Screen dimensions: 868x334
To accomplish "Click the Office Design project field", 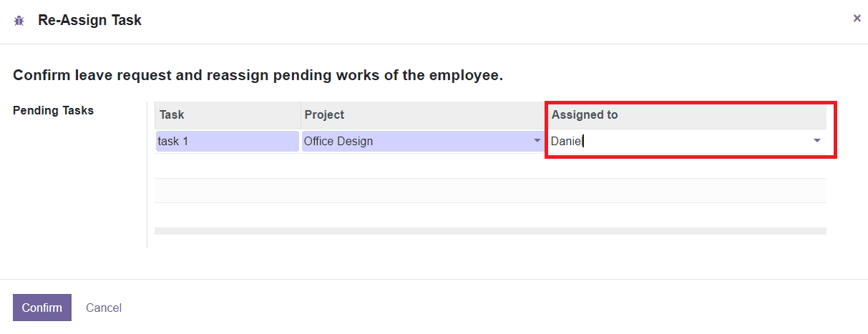I will (x=415, y=142).
